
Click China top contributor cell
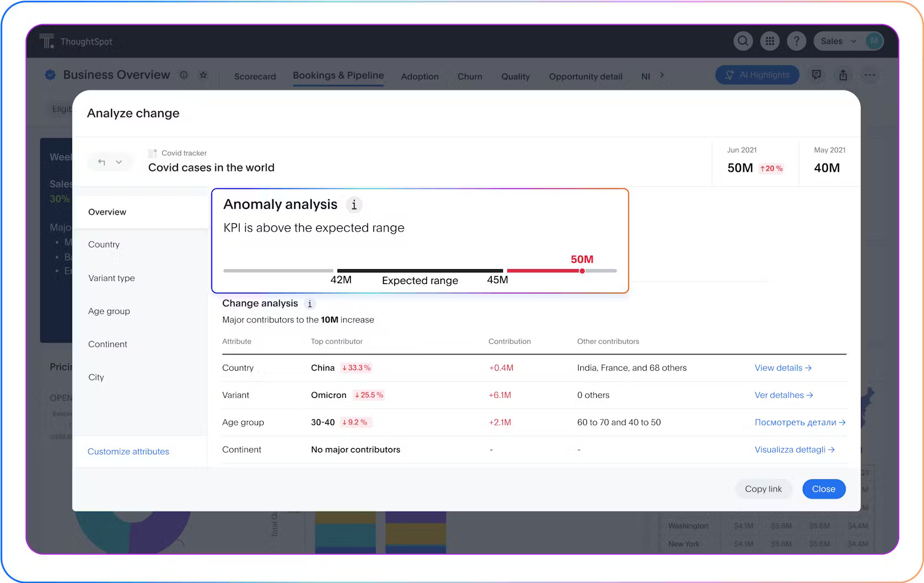pyautogui.click(x=323, y=368)
